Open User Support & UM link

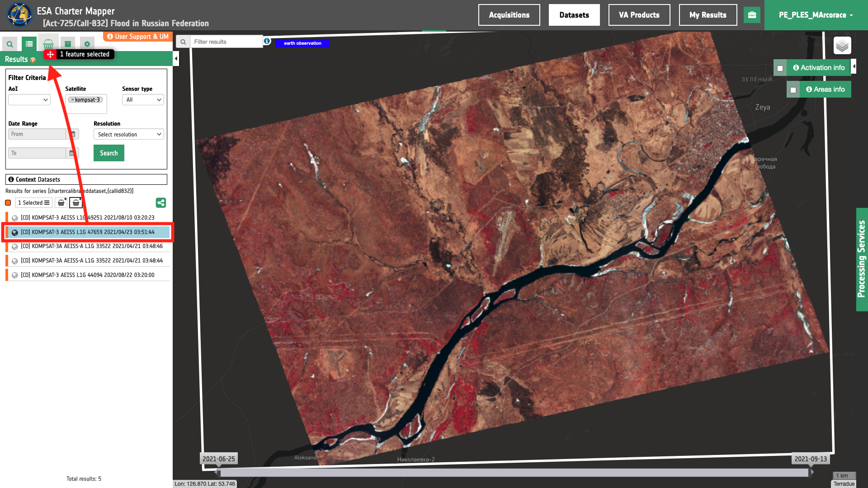138,37
